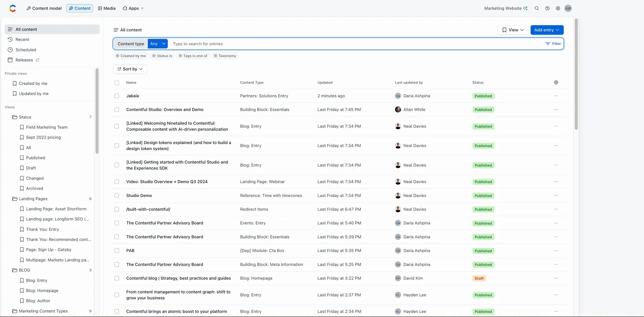This screenshot has height=317, width=644.
Task: Check the Design tokens explained row checkbox
Action: click(117, 146)
